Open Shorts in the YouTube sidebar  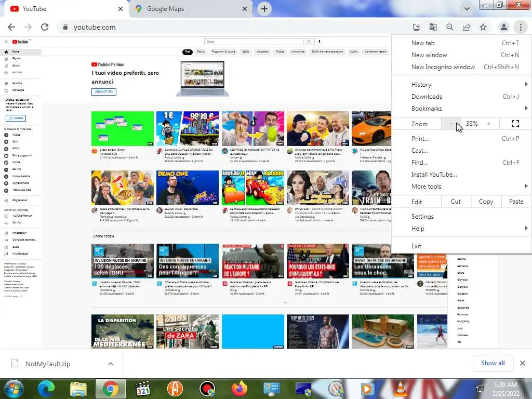tap(21, 65)
